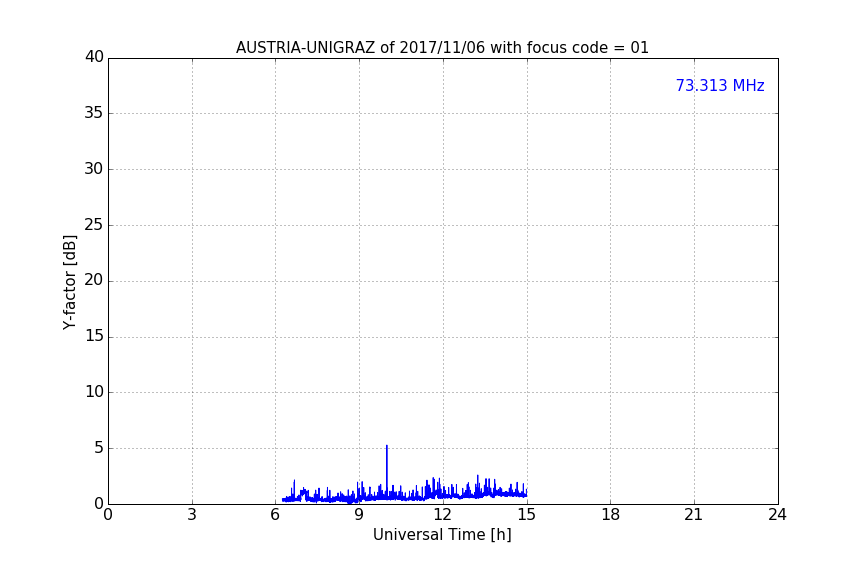Click the x-axis tick label 3
Image resolution: width=864 pixels, height=576 pixels.
tap(192, 515)
